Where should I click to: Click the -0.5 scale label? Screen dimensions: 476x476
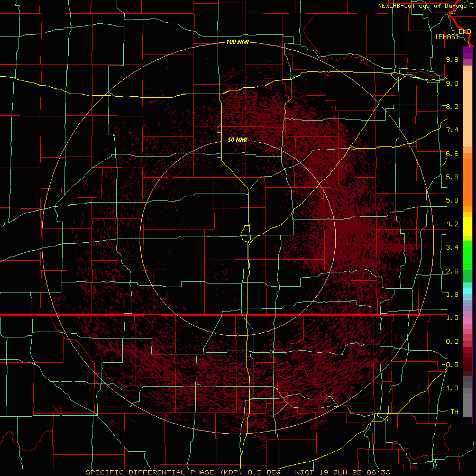450,365
